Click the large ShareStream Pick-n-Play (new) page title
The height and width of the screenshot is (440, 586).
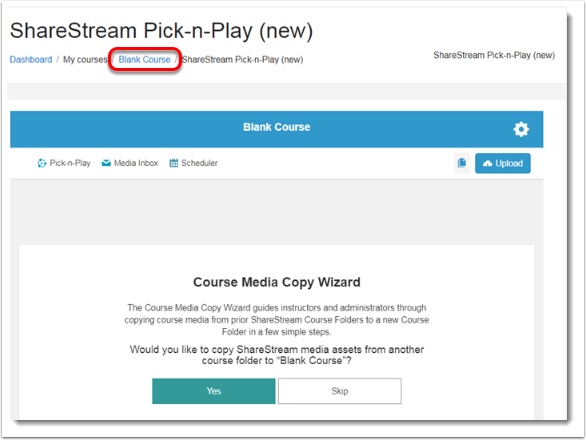[161, 30]
